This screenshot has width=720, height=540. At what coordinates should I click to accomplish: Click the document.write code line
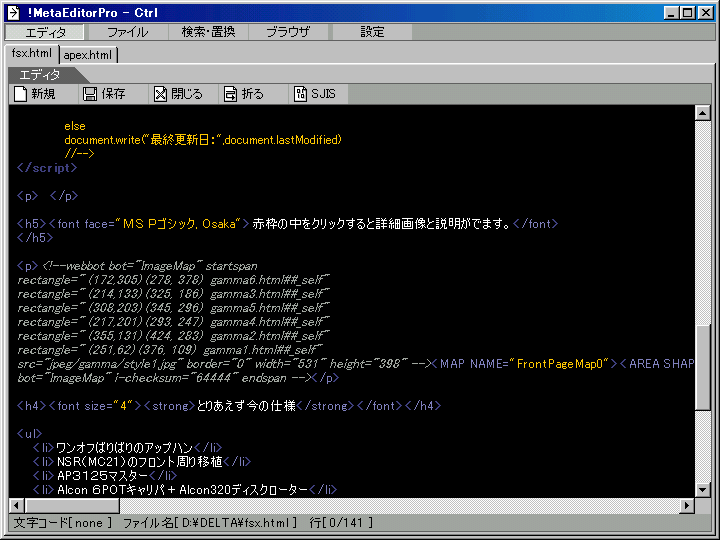point(203,140)
